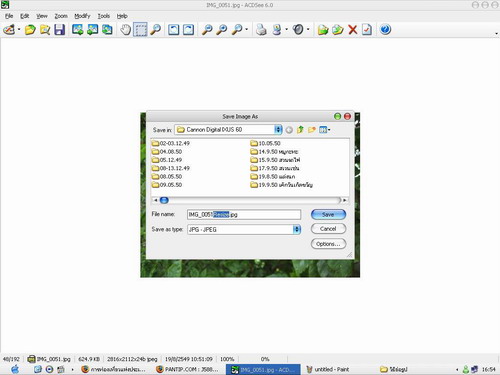Image resolution: width=500 pixels, height=375 pixels.
Task: Click the Save floppy disk icon
Action: (x=60, y=30)
